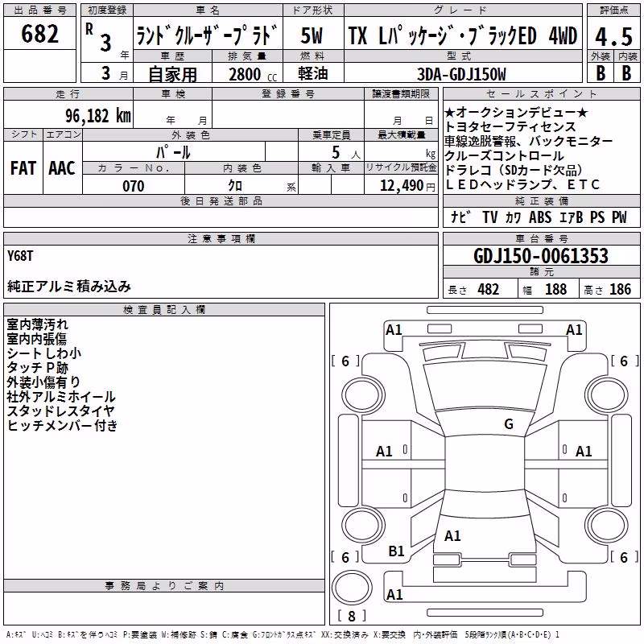Click the grade TX Lパッケージ・ブラックED 4WD
Screen dimensions: 644x644
pyautogui.click(x=463, y=35)
